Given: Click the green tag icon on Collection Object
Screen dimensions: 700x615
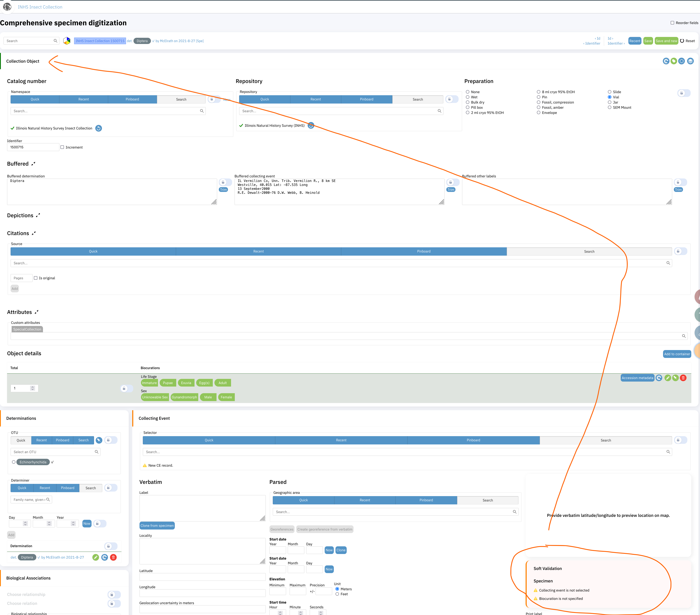Looking at the screenshot, I should (674, 61).
